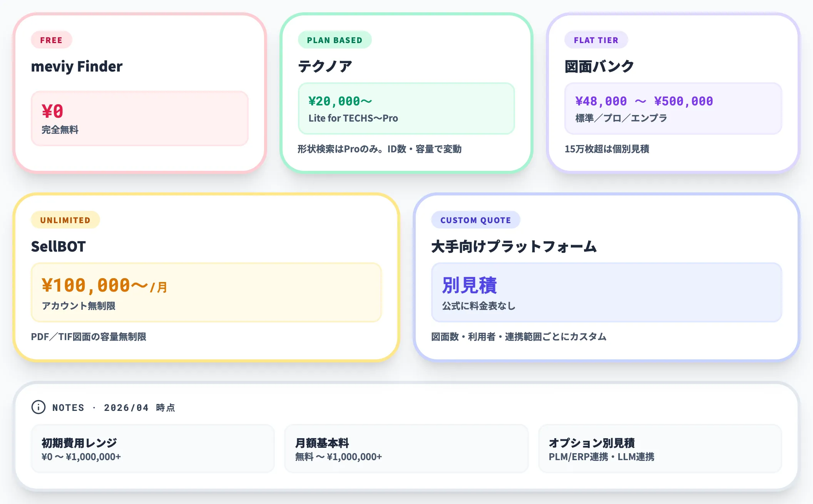The image size is (813, 504).
Task: Click 形状検索はProのみ note text
Action: tap(379, 149)
